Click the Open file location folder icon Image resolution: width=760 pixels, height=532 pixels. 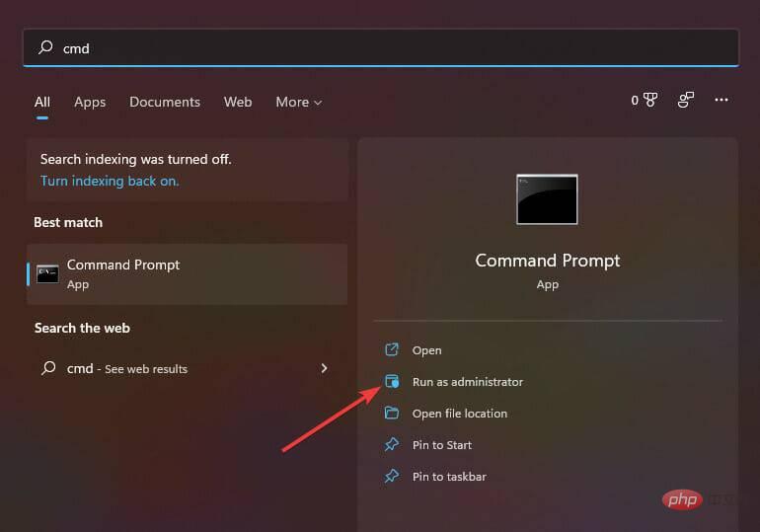click(x=392, y=413)
